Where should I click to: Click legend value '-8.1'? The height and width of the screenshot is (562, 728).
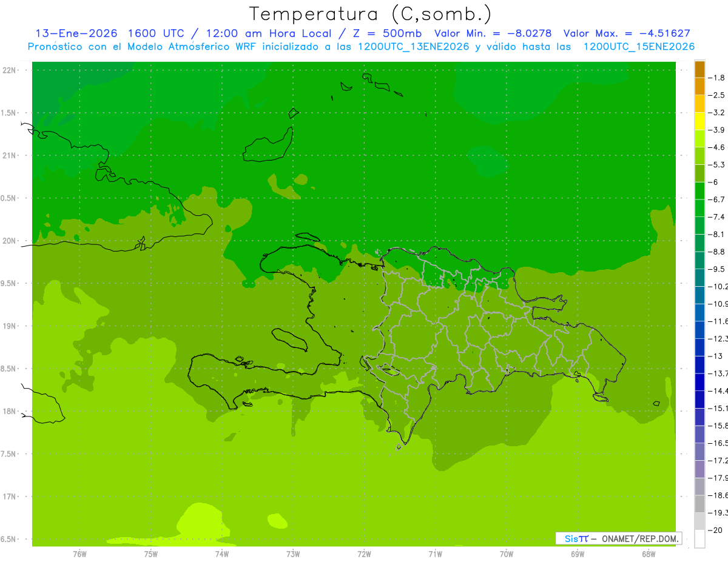point(717,234)
